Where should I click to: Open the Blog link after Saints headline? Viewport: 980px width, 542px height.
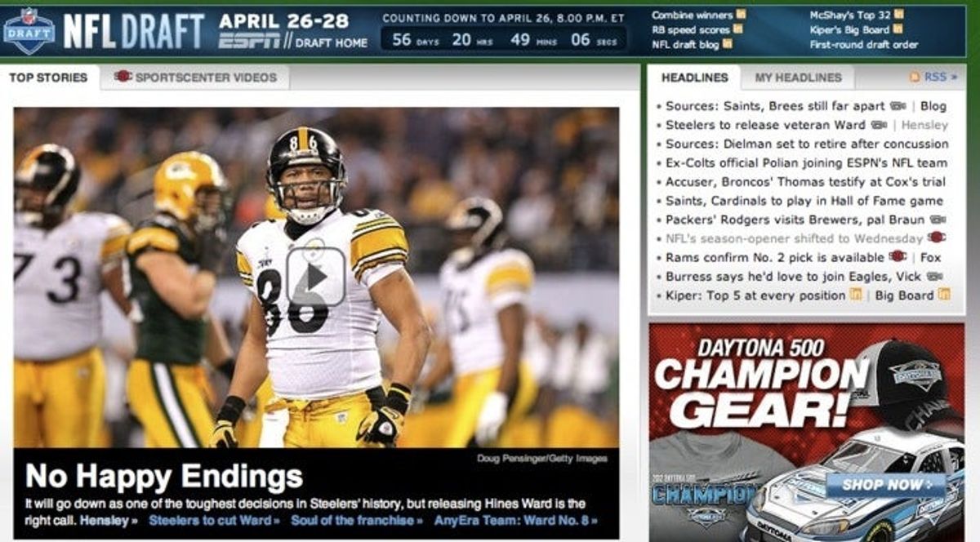933,106
